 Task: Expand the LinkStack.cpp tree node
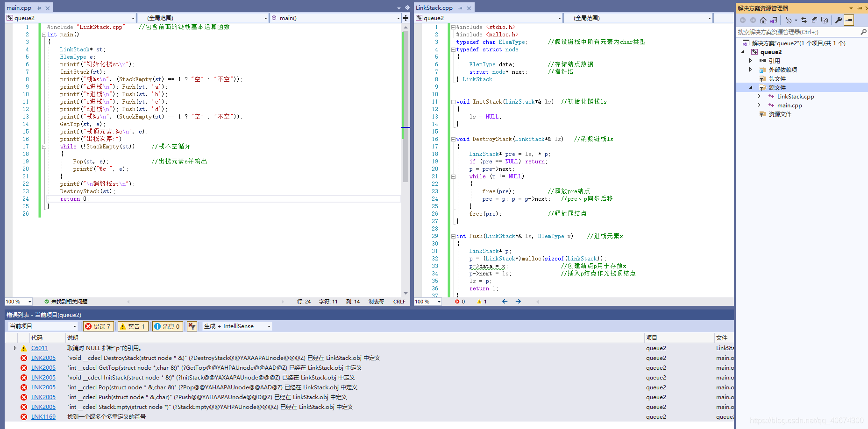(x=759, y=96)
